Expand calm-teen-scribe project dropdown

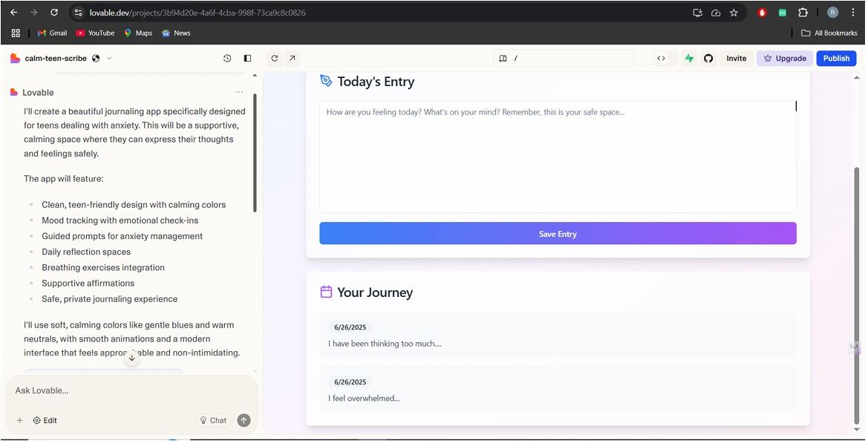pos(109,58)
